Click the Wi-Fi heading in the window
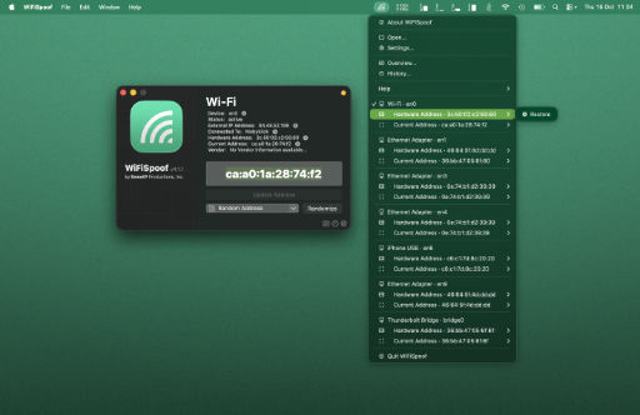This screenshot has height=415, width=640. tap(221, 102)
